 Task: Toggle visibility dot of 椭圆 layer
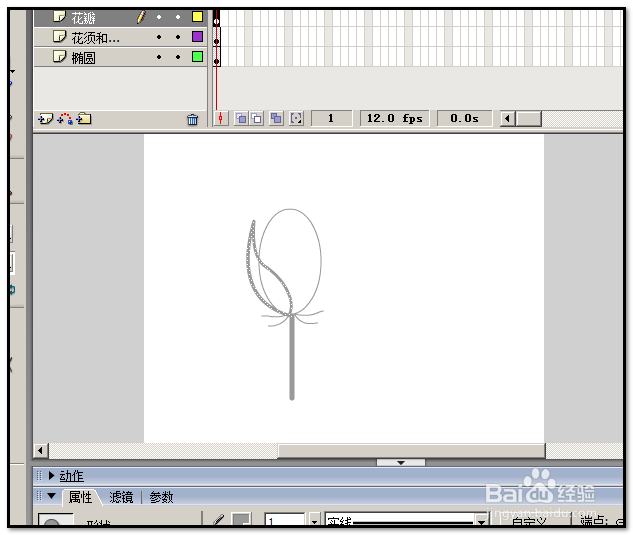(x=159, y=57)
